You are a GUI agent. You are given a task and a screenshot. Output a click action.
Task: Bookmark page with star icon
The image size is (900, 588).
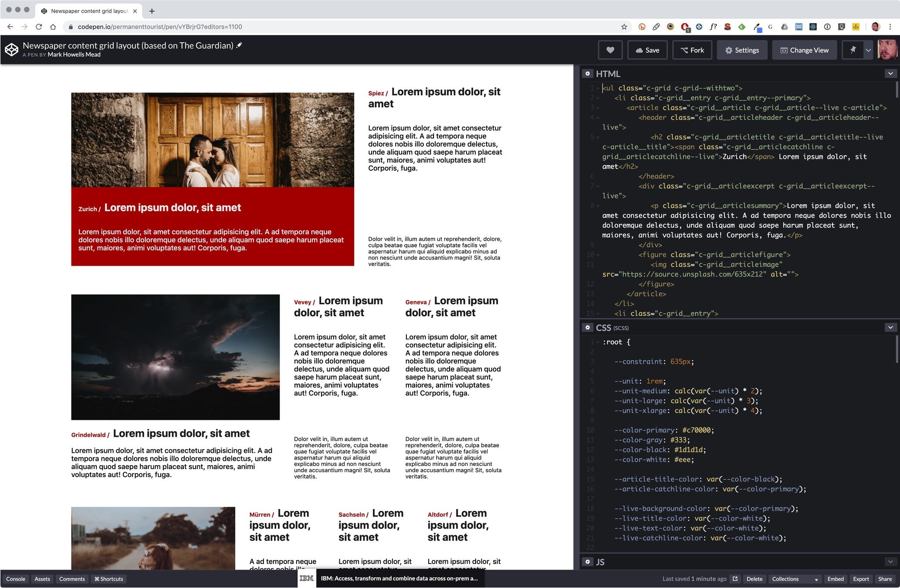click(624, 27)
